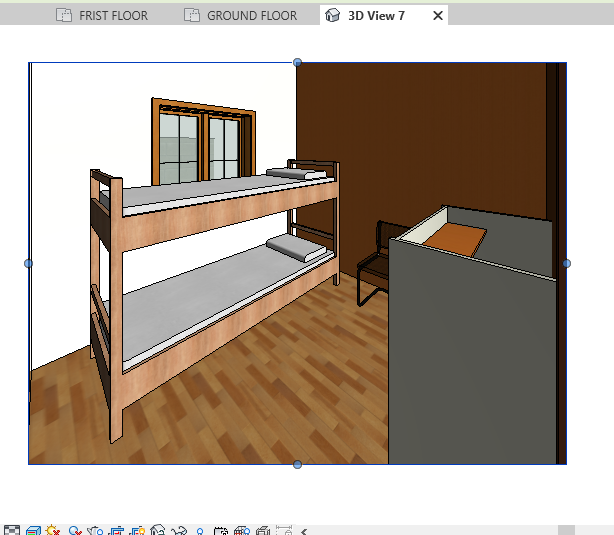The height and width of the screenshot is (535, 614).
Task: Click the horizontal scrollbar thumb at bottom right
Action: coord(566,530)
